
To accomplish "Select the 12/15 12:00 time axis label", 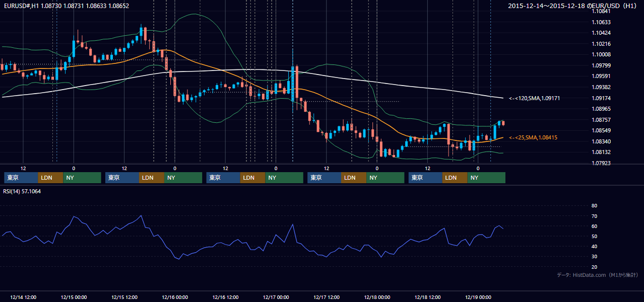I will click(x=124, y=297).
